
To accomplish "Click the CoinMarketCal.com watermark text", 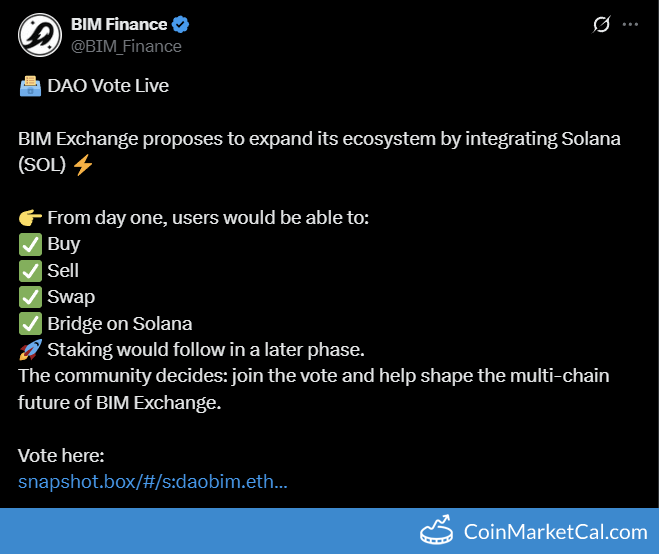I will [556, 532].
